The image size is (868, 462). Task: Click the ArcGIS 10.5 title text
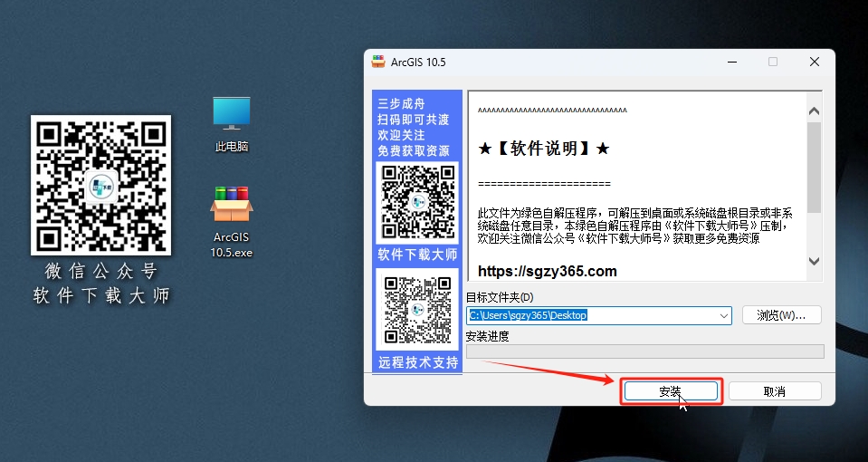pos(418,62)
